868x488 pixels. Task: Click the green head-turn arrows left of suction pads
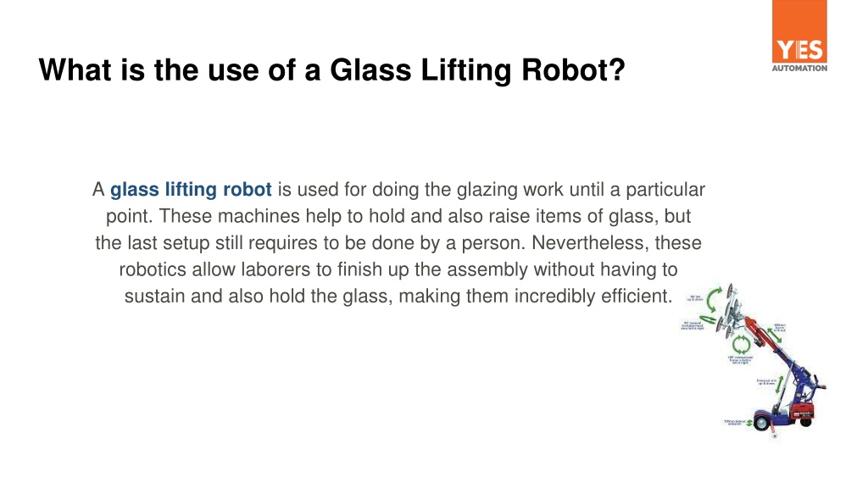(x=709, y=321)
